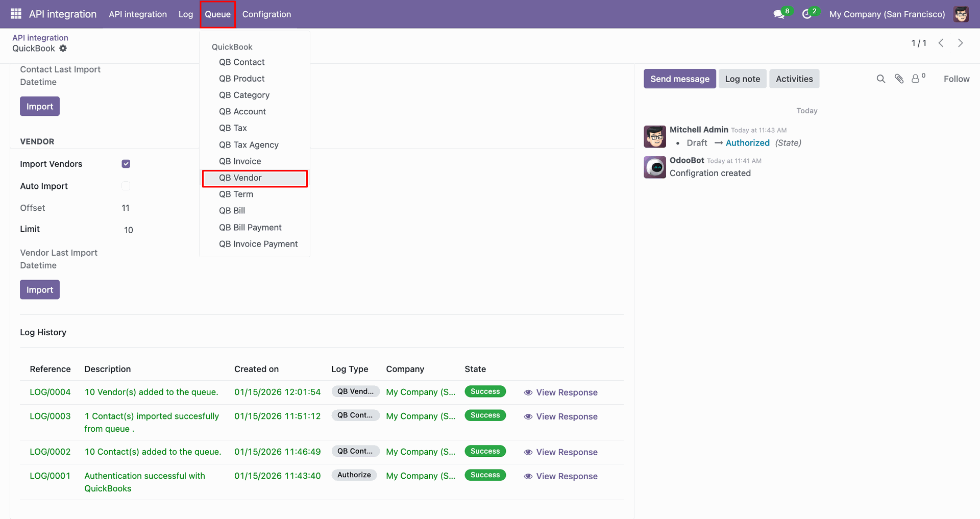Open log reference LOG/0002
980x519 pixels.
tap(50, 452)
